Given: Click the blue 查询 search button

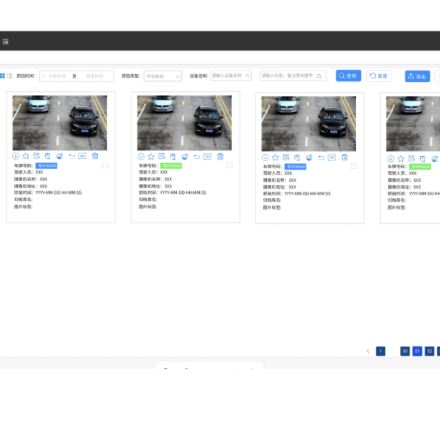Looking at the screenshot, I should (x=348, y=76).
